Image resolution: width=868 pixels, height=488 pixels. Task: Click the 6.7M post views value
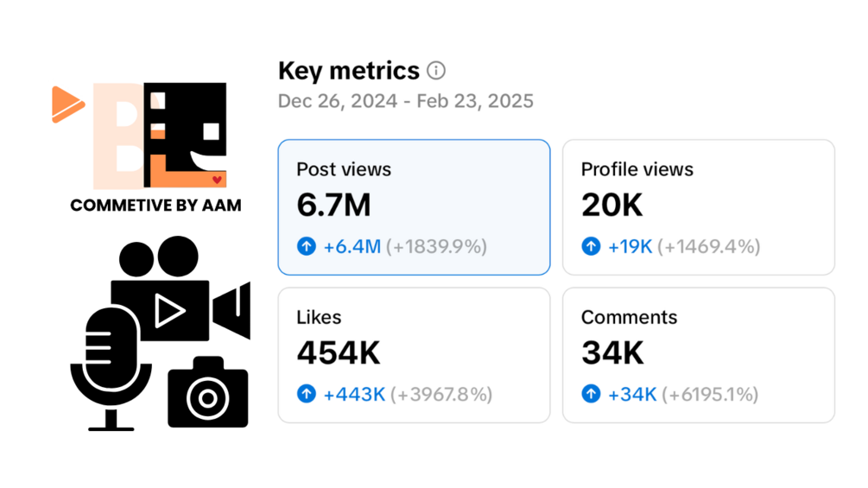(x=333, y=206)
